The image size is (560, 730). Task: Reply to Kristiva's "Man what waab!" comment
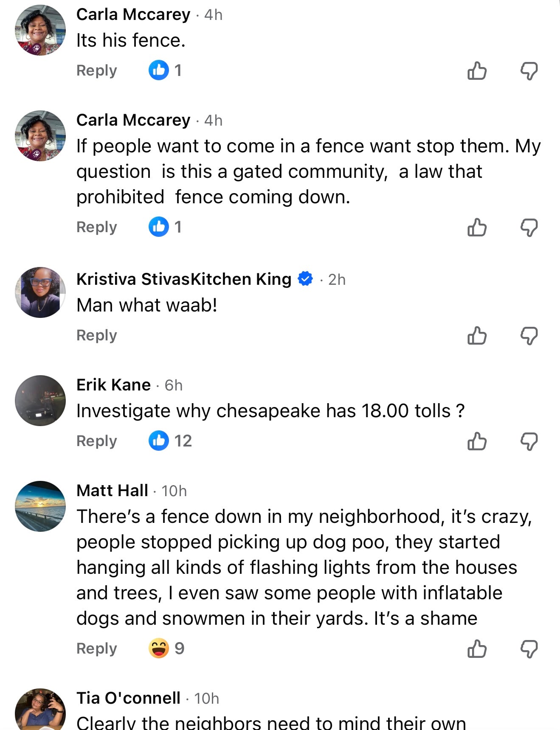click(96, 335)
